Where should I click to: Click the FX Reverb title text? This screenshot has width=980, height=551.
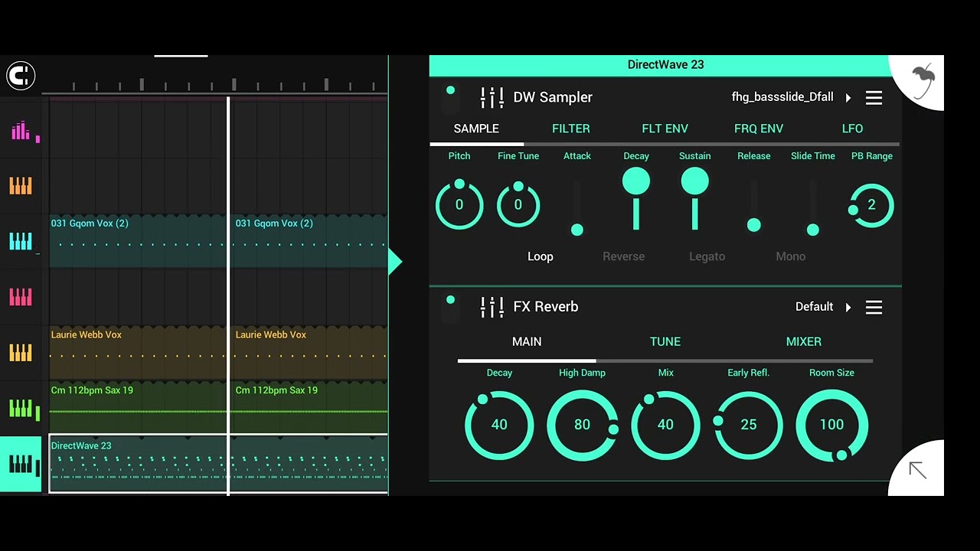(546, 307)
